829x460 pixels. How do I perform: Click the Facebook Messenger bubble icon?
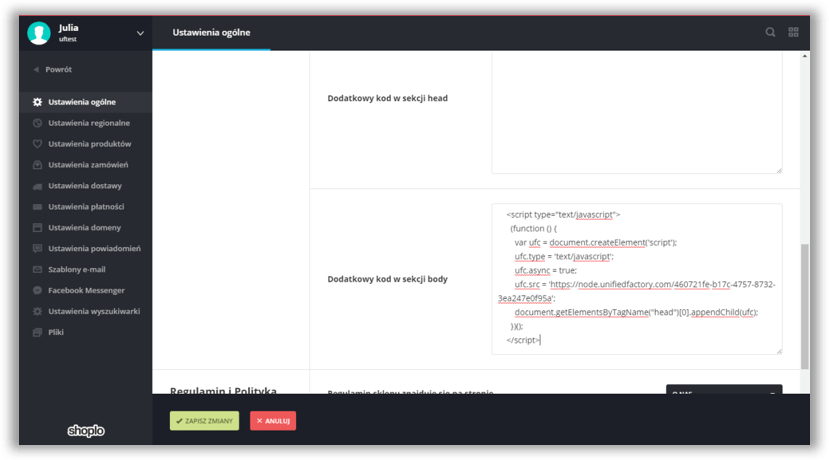coord(37,290)
